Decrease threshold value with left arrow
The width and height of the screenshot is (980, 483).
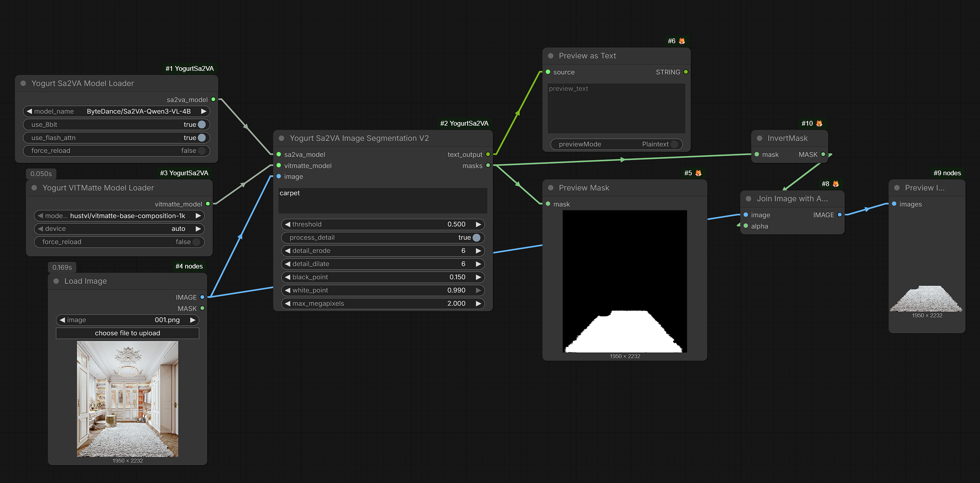coord(287,224)
